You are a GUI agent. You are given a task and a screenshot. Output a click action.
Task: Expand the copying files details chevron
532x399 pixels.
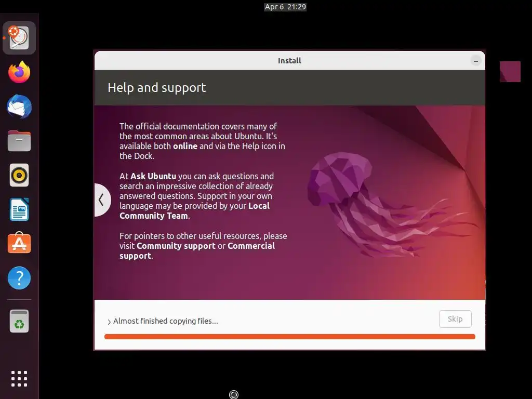point(109,322)
